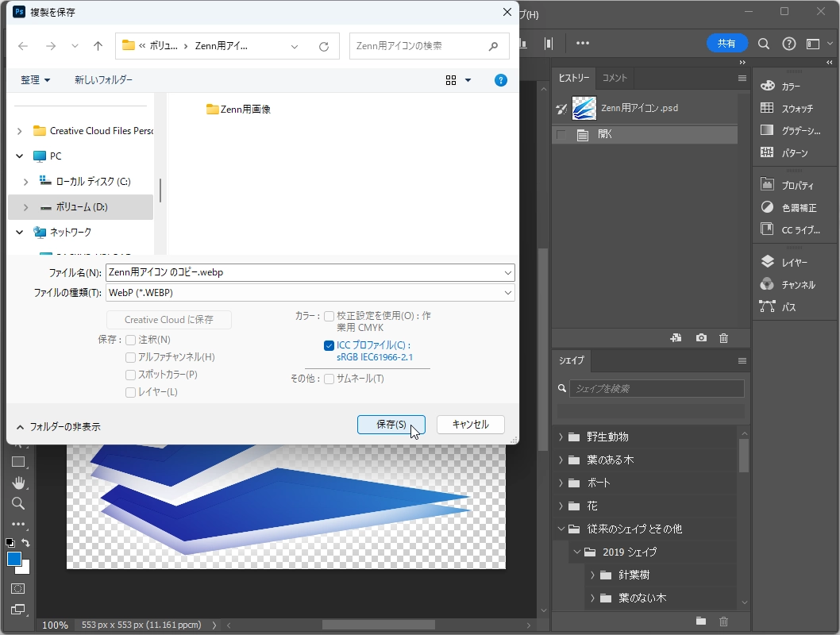Click the blue foreground color swatch
The image size is (840, 635).
(13, 559)
